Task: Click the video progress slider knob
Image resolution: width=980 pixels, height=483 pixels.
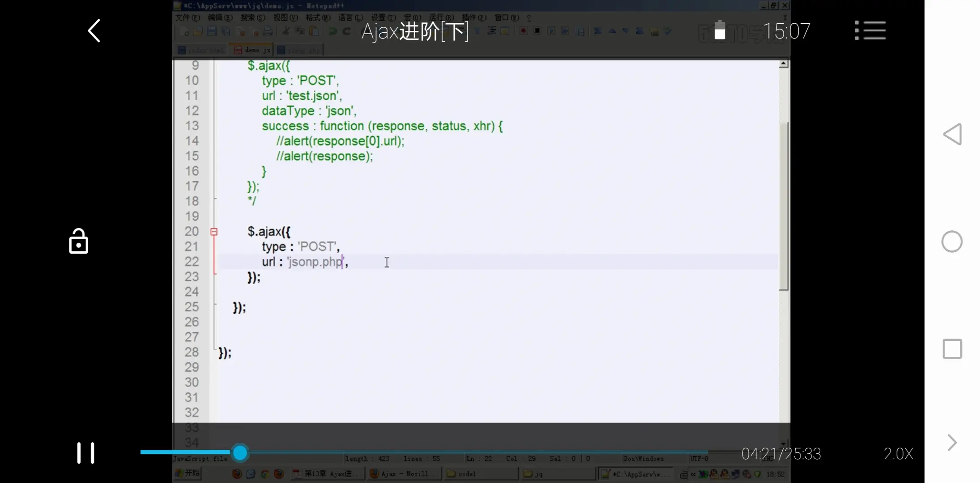Action: click(x=240, y=453)
